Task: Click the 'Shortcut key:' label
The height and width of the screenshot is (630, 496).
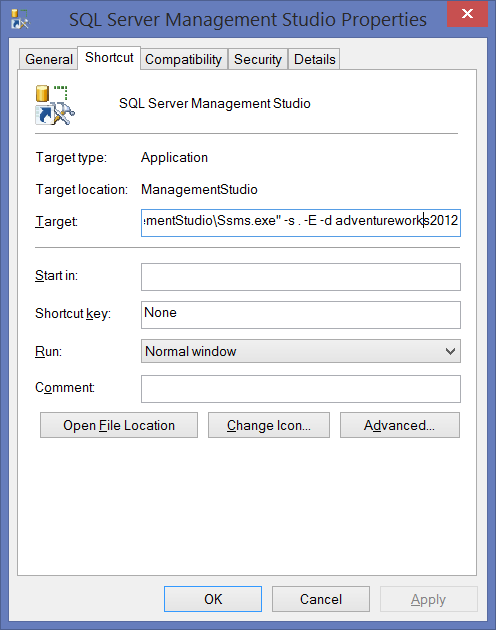Action: tap(73, 313)
